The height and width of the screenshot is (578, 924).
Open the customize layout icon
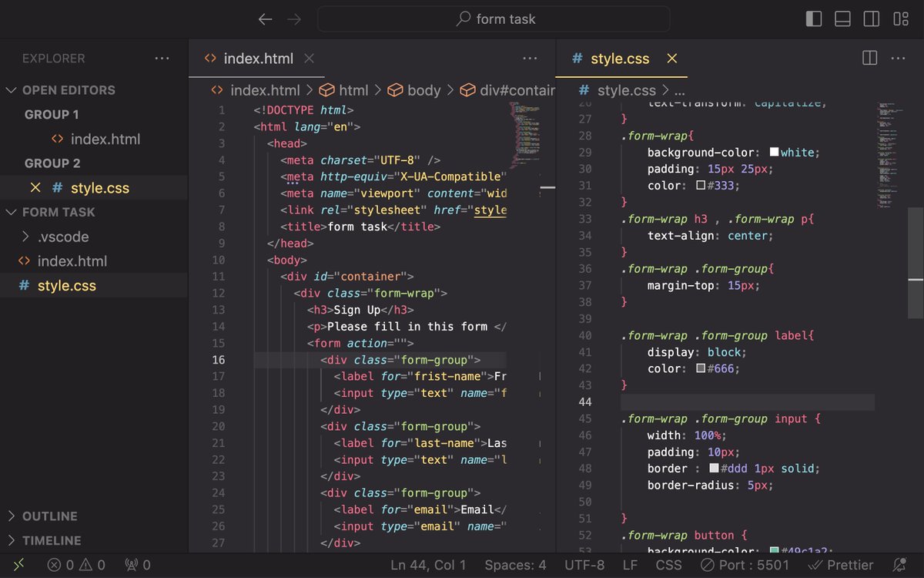point(900,19)
